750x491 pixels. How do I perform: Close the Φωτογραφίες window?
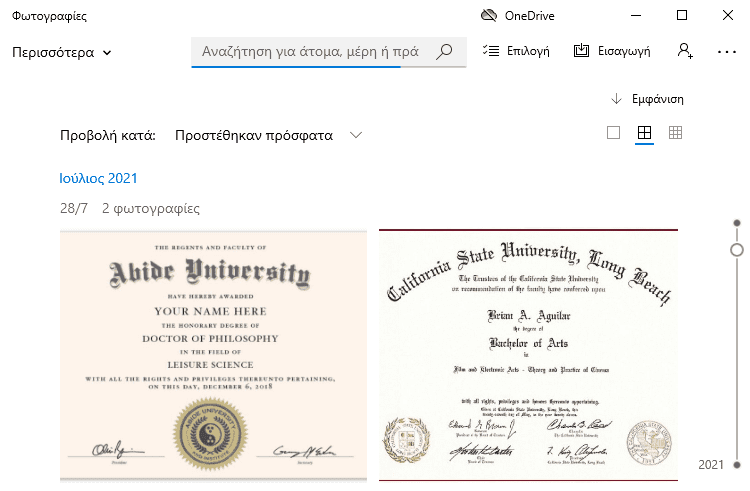tap(728, 15)
